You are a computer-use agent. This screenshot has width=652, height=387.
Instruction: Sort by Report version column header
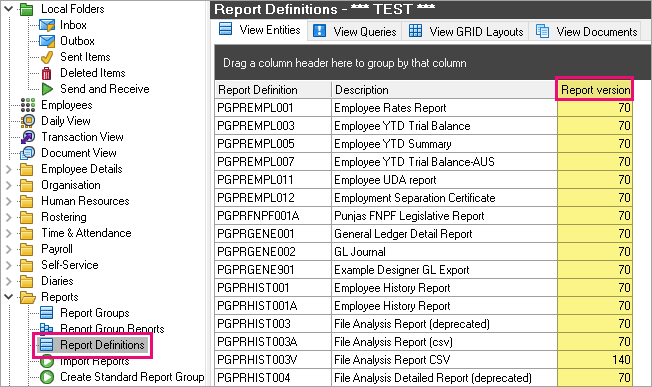(595, 90)
